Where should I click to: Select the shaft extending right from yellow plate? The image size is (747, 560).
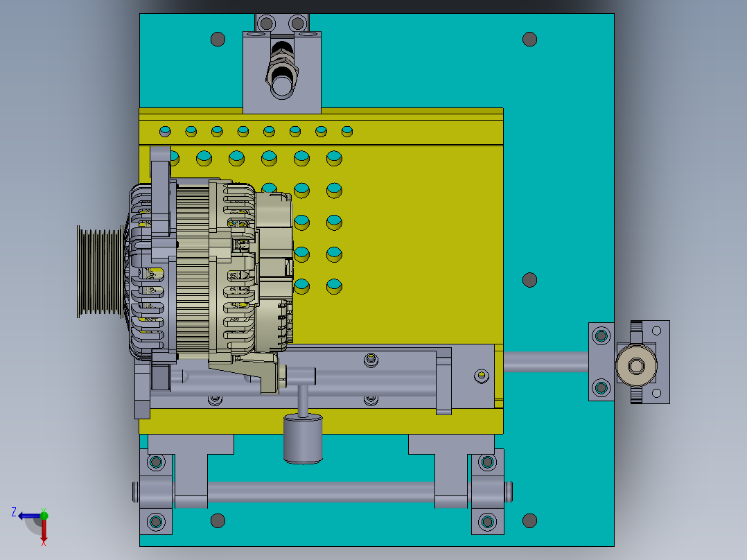[546, 362]
